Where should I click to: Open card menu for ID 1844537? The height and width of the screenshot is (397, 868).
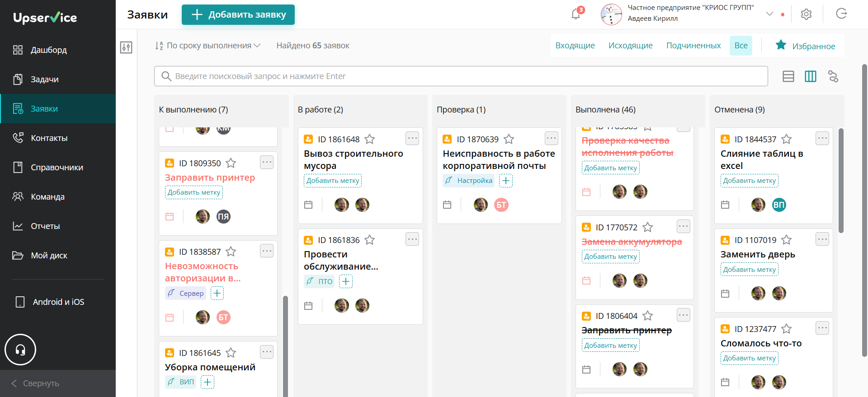click(822, 138)
